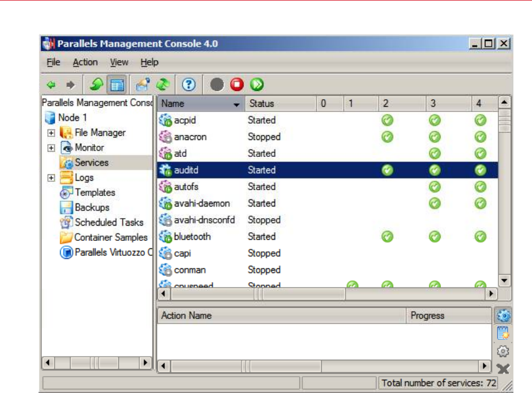The width and height of the screenshot is (532, 393).
Task: Select the avahi-dnsconfd service row
Action: tap(327, 220)
